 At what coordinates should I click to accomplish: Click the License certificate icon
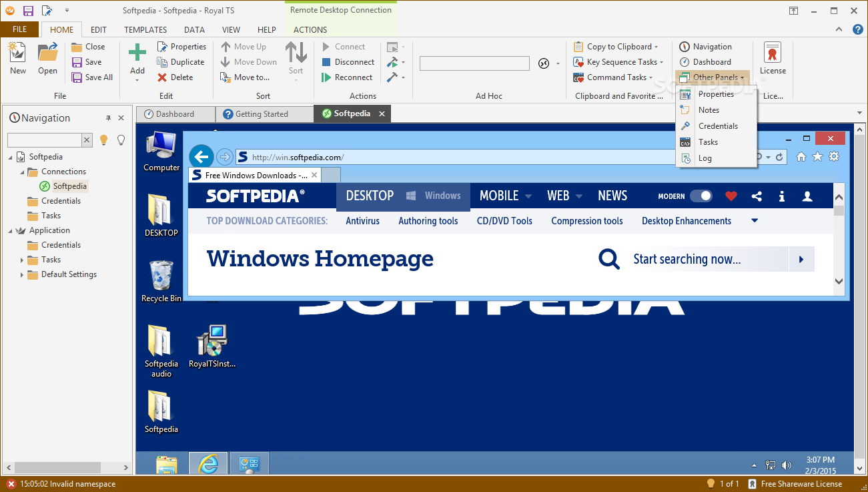click(x=773, y=53)
